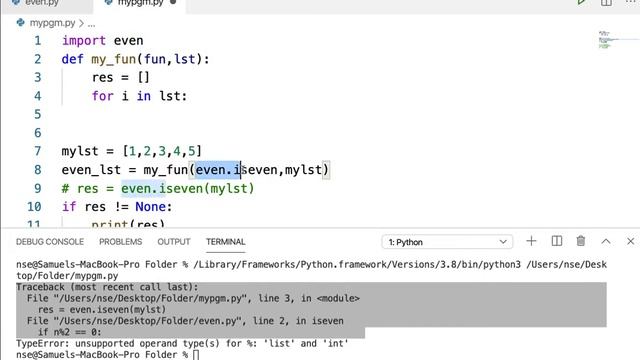Click line number 10 in the gutter
The width and height of the screenshot is (640, 360).
[34, 207]
